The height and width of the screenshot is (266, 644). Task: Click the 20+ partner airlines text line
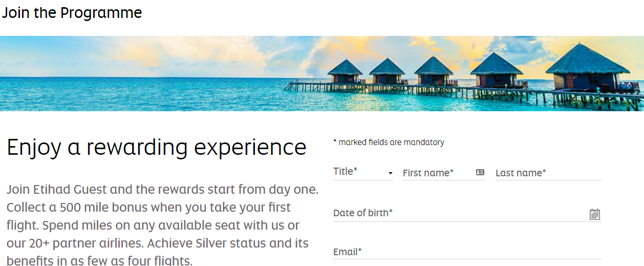pyautogui.click(x=157, y=243)
